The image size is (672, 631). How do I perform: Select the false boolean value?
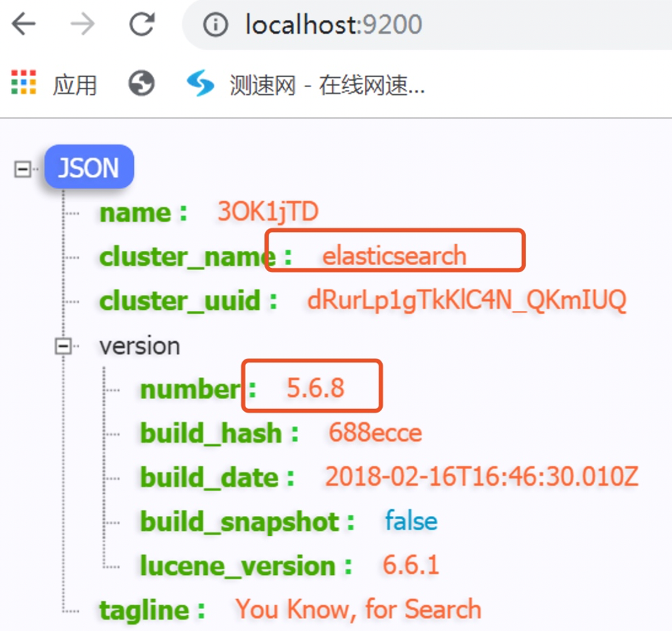tap(411, 521)
